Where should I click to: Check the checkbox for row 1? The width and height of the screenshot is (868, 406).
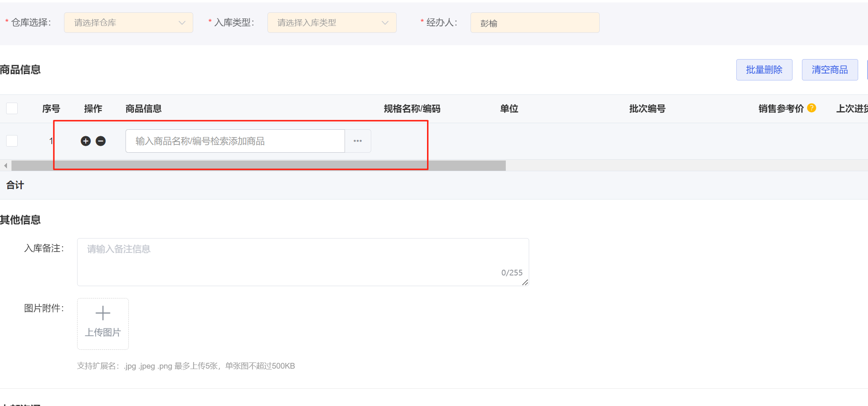click(12, 141)
